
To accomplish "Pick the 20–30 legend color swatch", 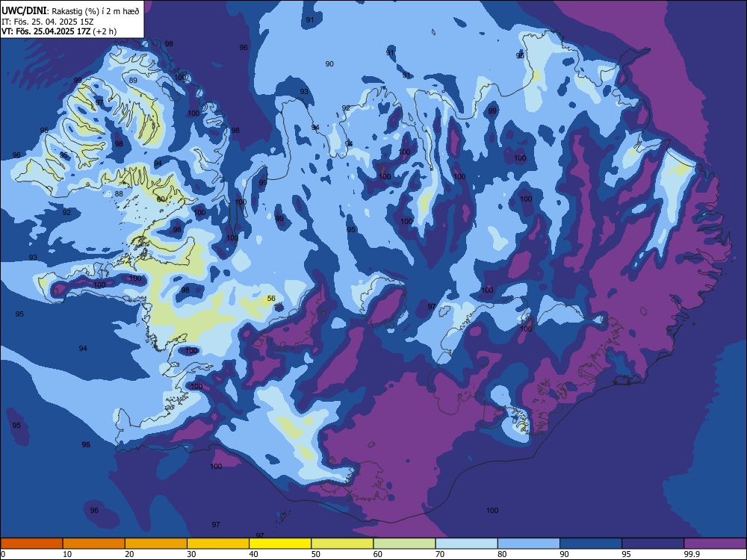I will [x=156, y=543].
